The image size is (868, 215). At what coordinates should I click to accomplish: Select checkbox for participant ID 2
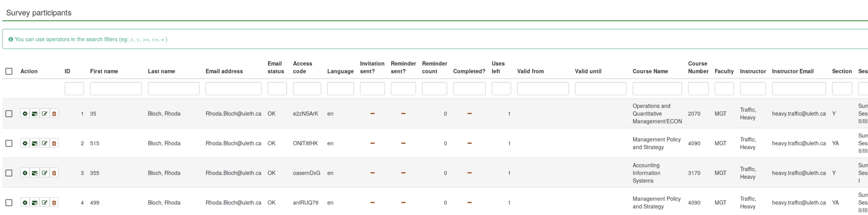pyautogui.click(x=9, y=143)
